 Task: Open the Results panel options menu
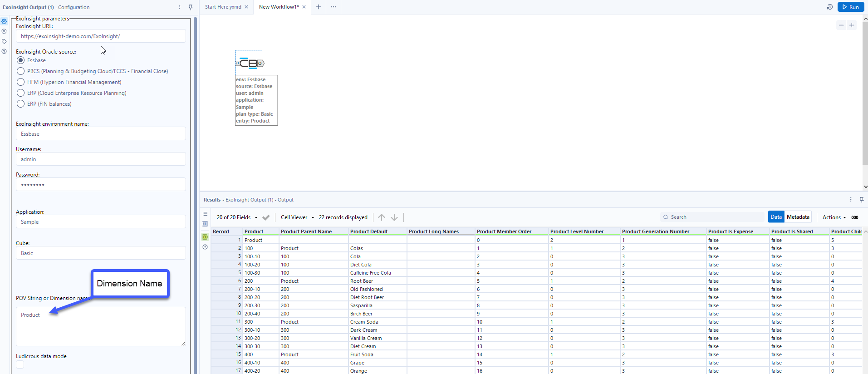851,200
